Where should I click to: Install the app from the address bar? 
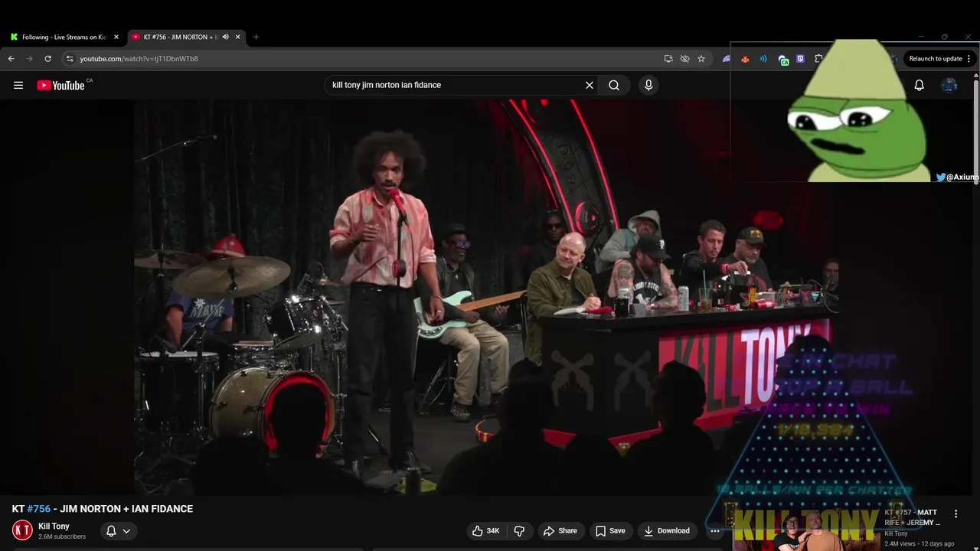[668, 58]
